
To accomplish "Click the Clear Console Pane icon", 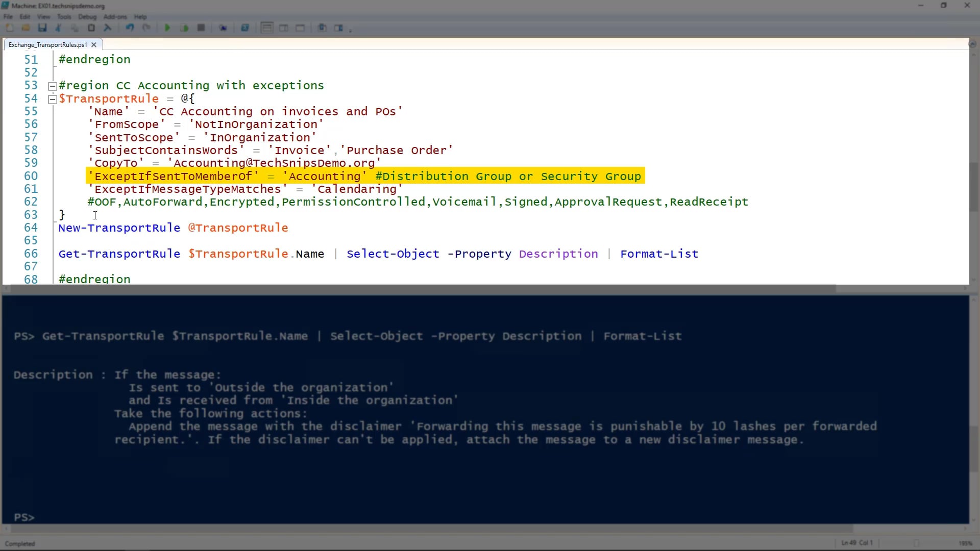I will click(x=108, y=28).
